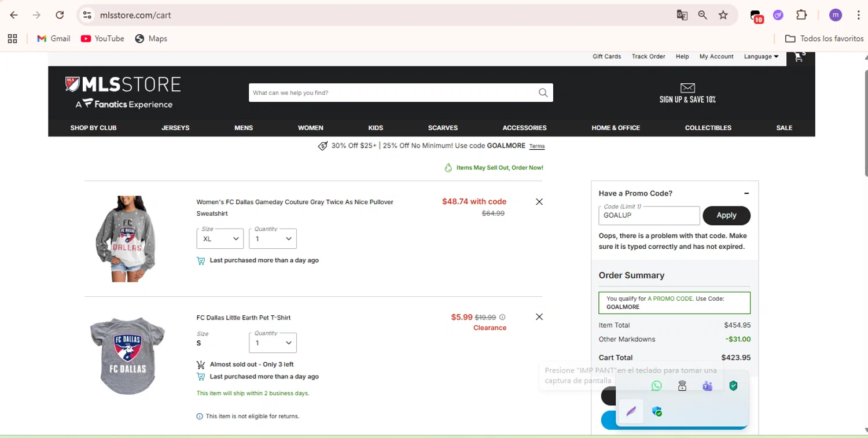The height and width of the screenshot is (438, 868).
Task: Open My Account link
Action: point(716,57)
